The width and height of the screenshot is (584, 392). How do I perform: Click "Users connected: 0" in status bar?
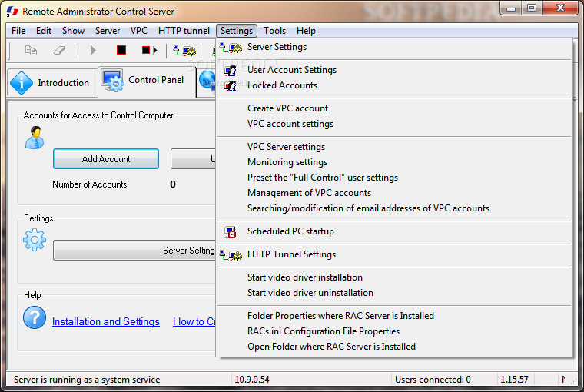[x=433, y=380]
